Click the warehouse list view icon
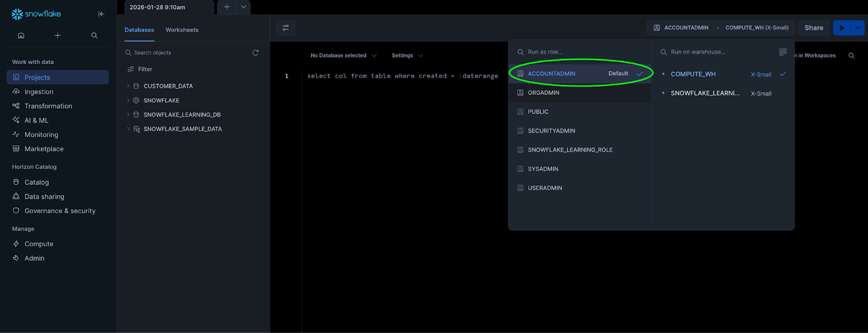Viewport: 868px width, 333px height. [x=783, y=52]
